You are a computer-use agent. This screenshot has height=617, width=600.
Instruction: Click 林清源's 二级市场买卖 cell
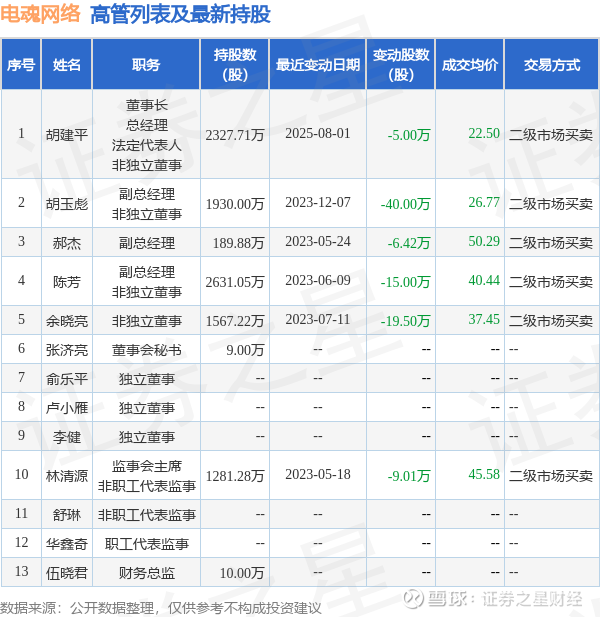(x=551, y=476)
